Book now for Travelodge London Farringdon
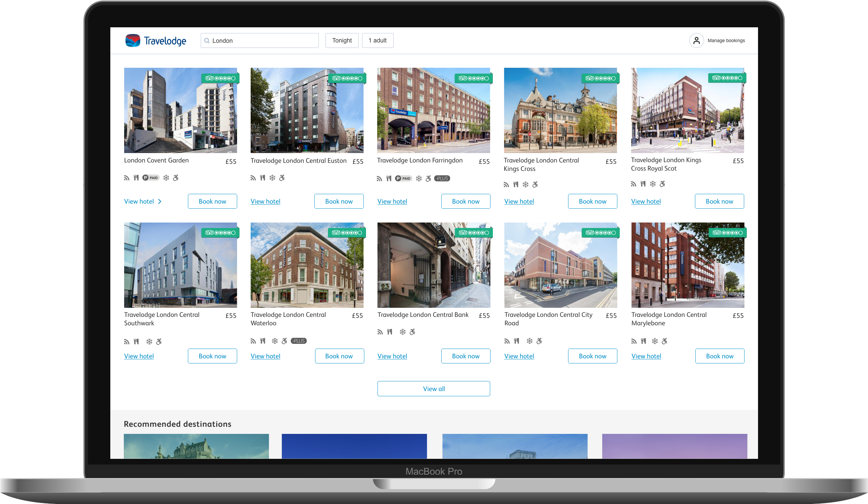Viewport: 868px width, 504px height. pyautogui.click(x=466, y=201)
